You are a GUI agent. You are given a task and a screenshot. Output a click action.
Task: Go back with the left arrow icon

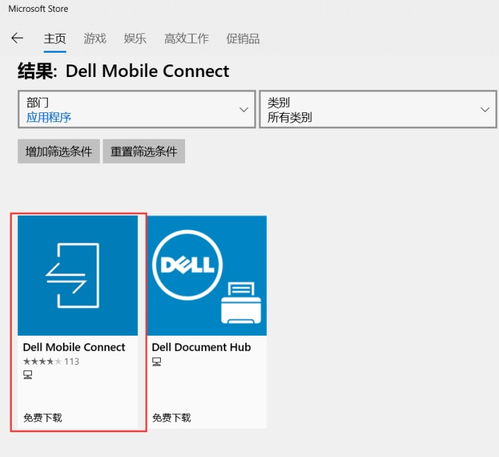click(x=17, y=38)
